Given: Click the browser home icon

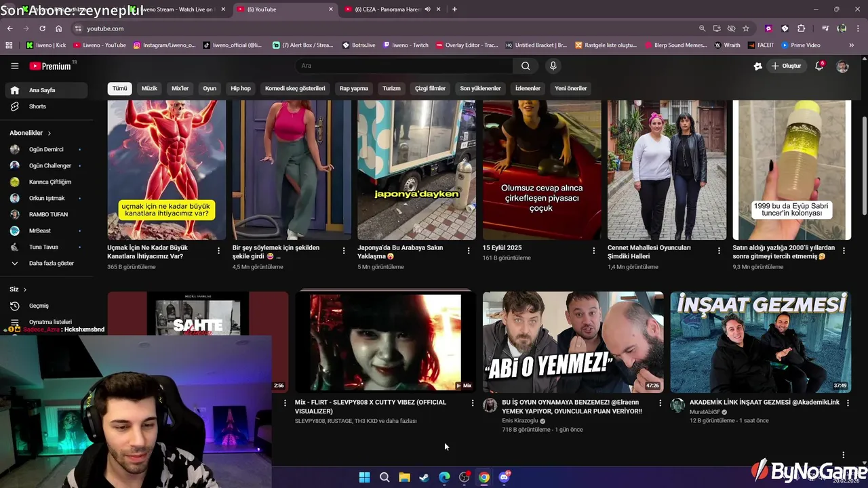Looking at the screenshot, I should 58,28.
